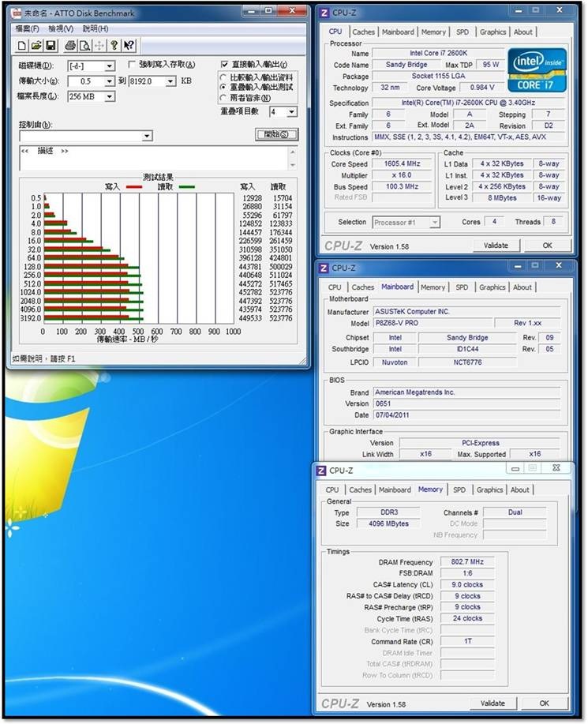Open the Processor #1 selection dropdown
Viewport: 588px width, 724px height.
click(x=434, y=223)
